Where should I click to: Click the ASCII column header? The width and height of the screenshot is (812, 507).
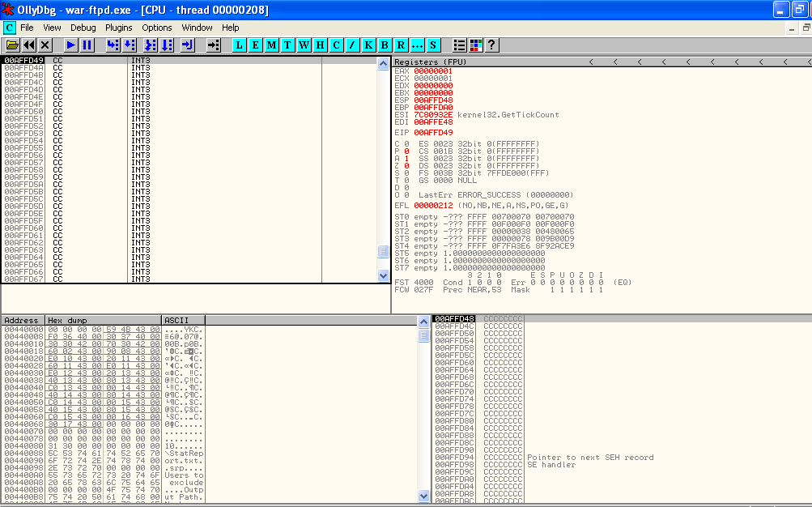183,320
